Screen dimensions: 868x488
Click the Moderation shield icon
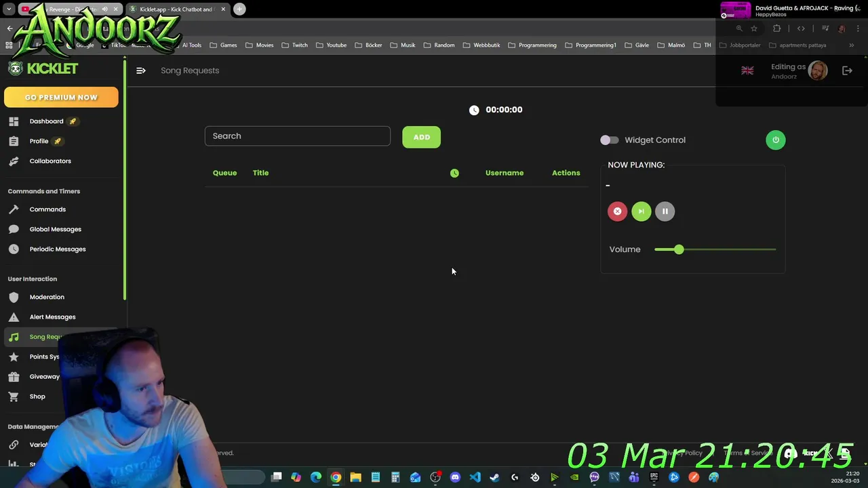pyautogui.click(x=14, y=297)
